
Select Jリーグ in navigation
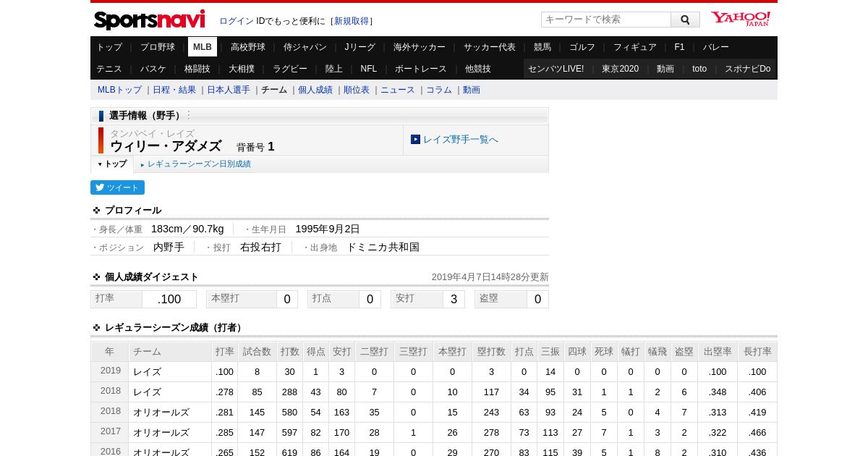pos(360,47)
